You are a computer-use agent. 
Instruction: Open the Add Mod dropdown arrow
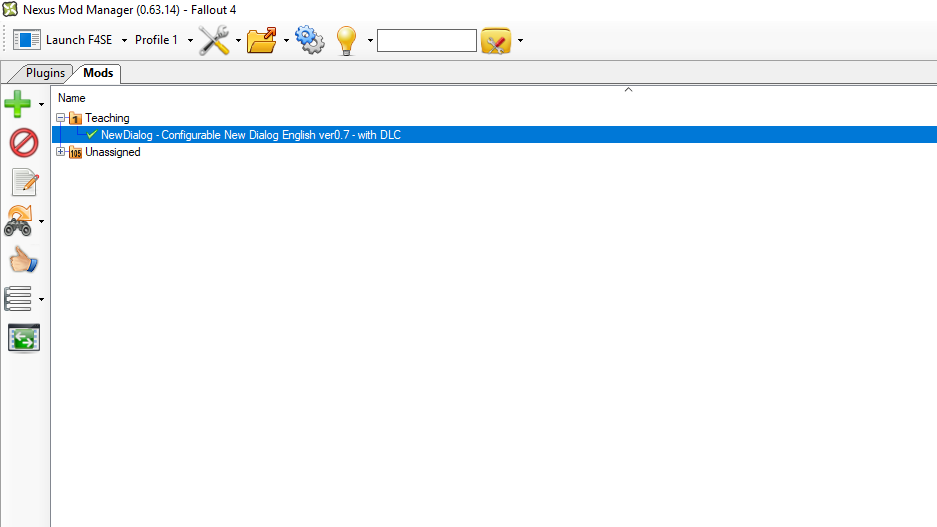(41, 105)
